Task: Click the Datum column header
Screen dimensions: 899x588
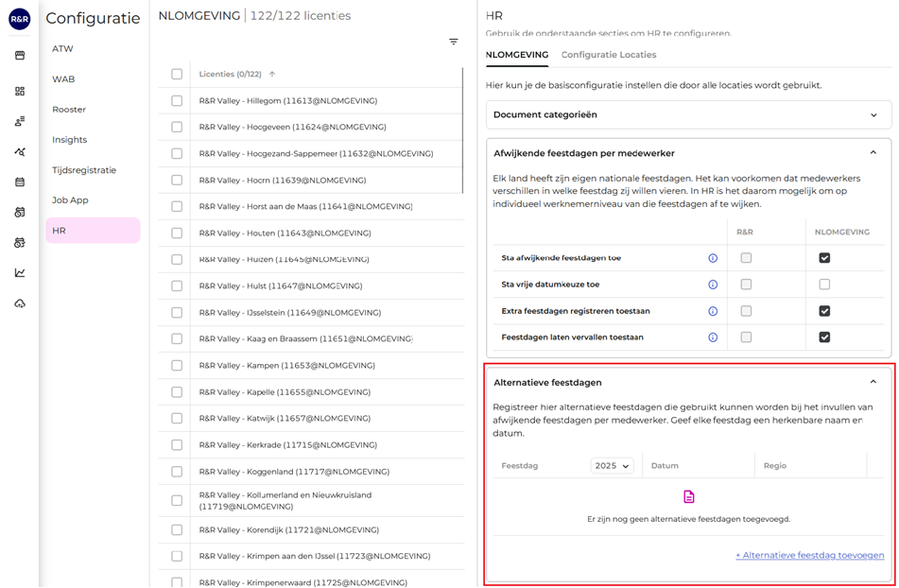Action: point(666,466)
